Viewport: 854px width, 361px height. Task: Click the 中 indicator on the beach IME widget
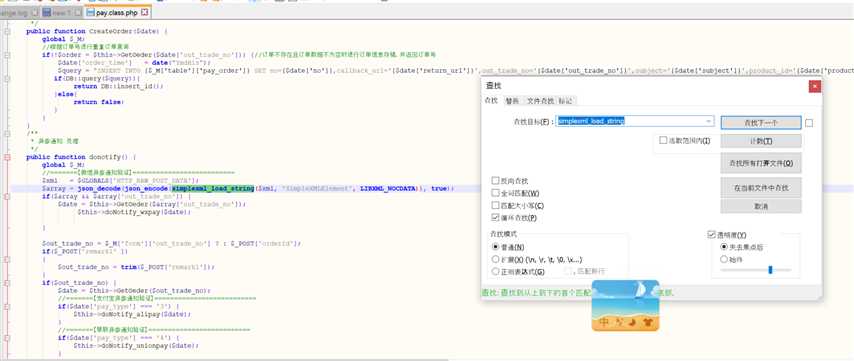tap(603, 322)
